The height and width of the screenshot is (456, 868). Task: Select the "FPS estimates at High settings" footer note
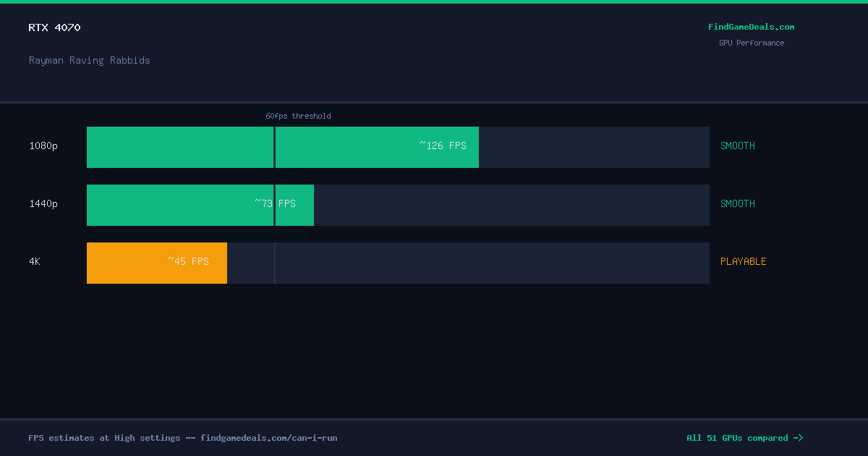coord(183,438)
